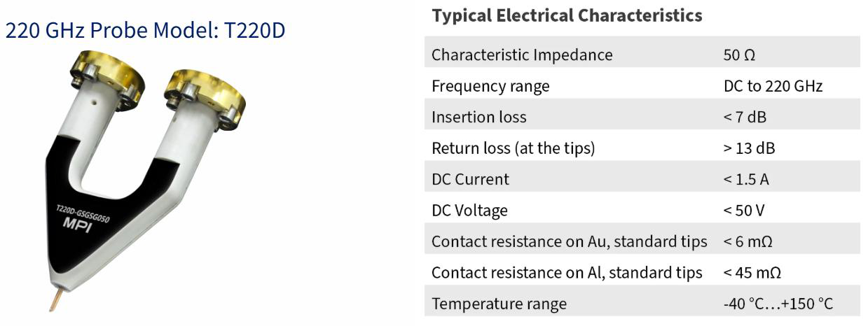Screen dimensions: 868x326
Task: Click the '< 50 V' voltage value
Action: pos(745,210)
